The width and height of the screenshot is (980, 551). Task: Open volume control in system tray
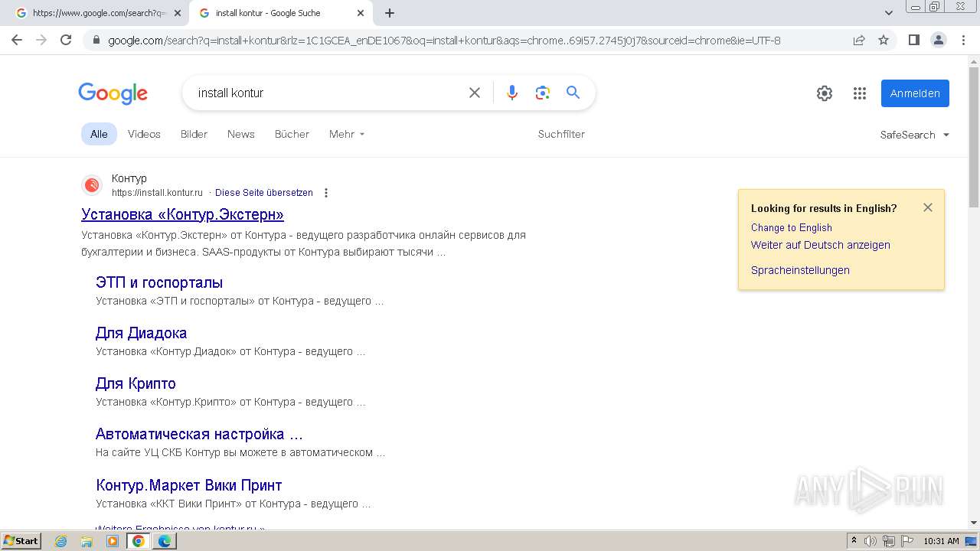871,541
